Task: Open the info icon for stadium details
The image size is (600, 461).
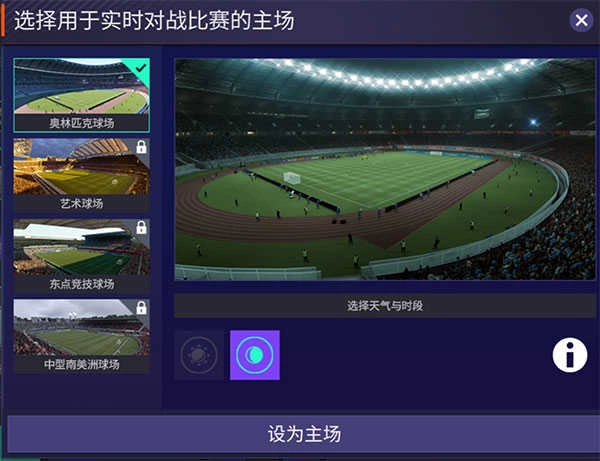Action: coord(570,355)
